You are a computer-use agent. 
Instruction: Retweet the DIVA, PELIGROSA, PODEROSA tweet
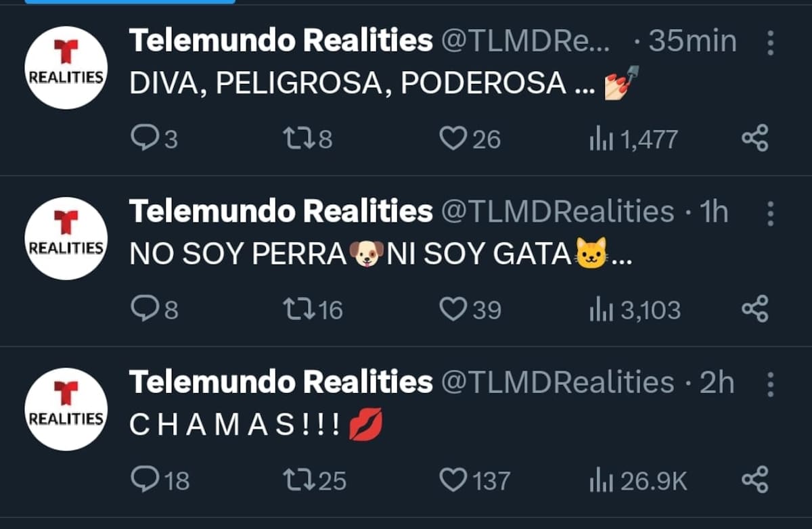coord(299,139)
